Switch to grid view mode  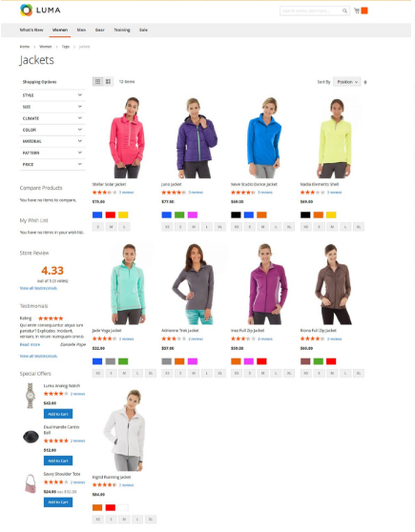98,81
